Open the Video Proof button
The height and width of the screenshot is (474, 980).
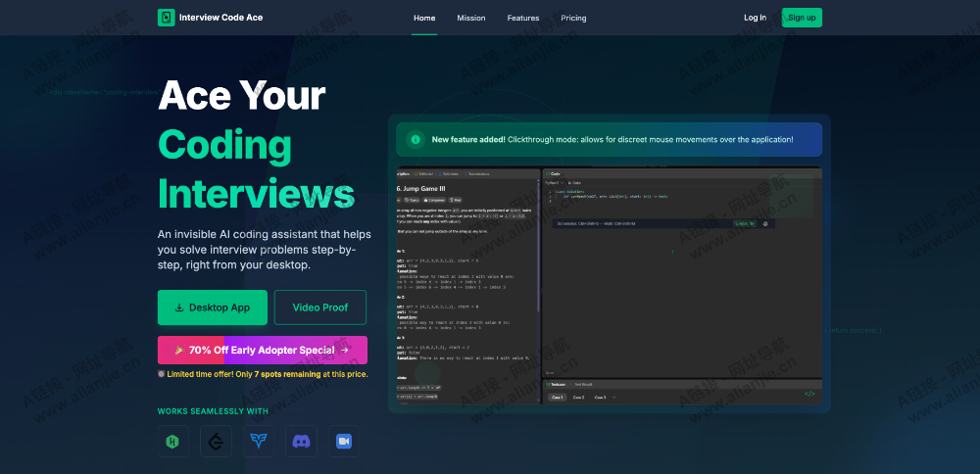[x=320, y=308]
